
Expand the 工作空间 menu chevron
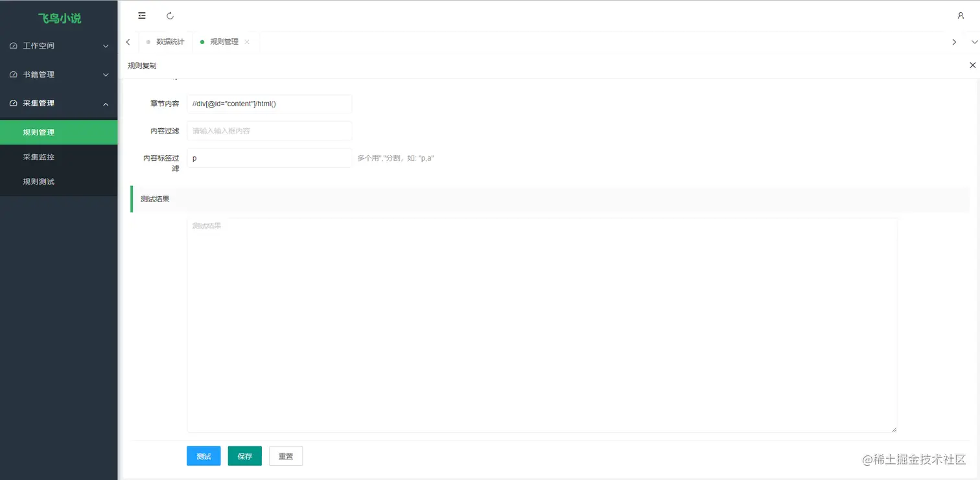coord(106,46)
